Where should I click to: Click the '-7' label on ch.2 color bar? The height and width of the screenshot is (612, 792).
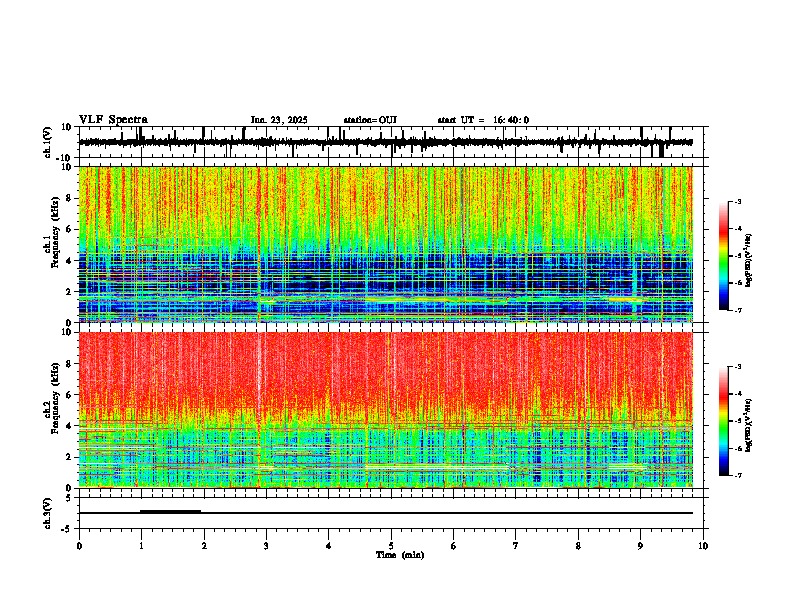[738, 475]
